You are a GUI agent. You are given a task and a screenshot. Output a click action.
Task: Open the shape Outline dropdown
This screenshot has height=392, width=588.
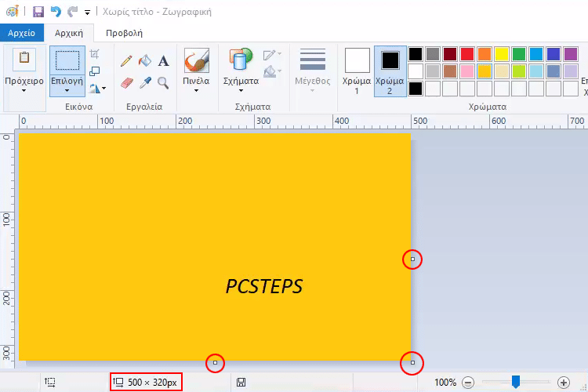tap(272, 55)
